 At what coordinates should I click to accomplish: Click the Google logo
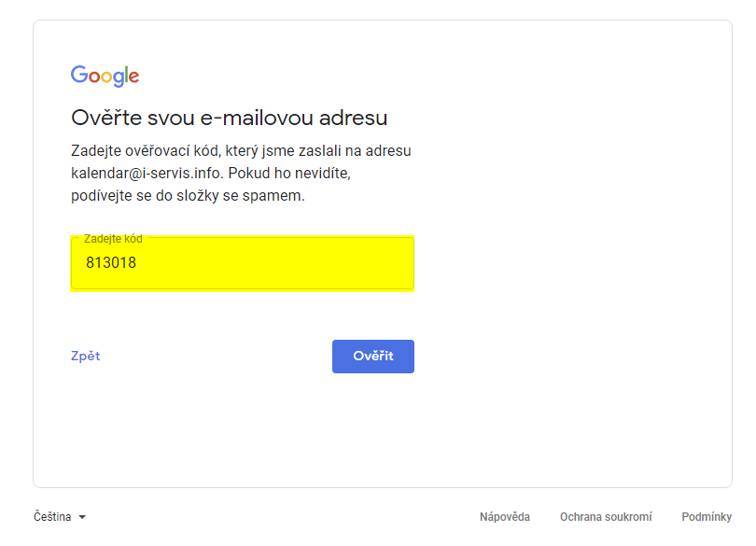point(105,76)
